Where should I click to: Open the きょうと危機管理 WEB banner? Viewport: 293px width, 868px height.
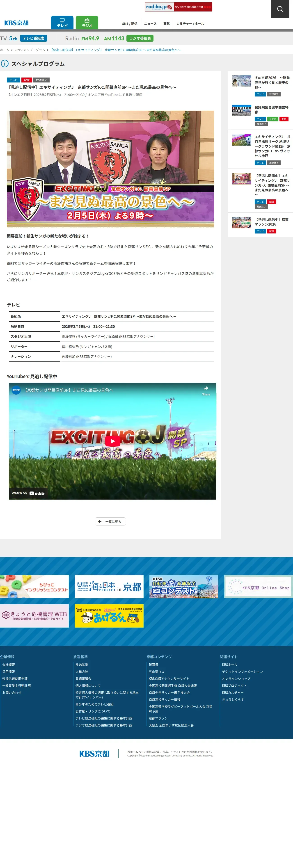click(34, 616)
